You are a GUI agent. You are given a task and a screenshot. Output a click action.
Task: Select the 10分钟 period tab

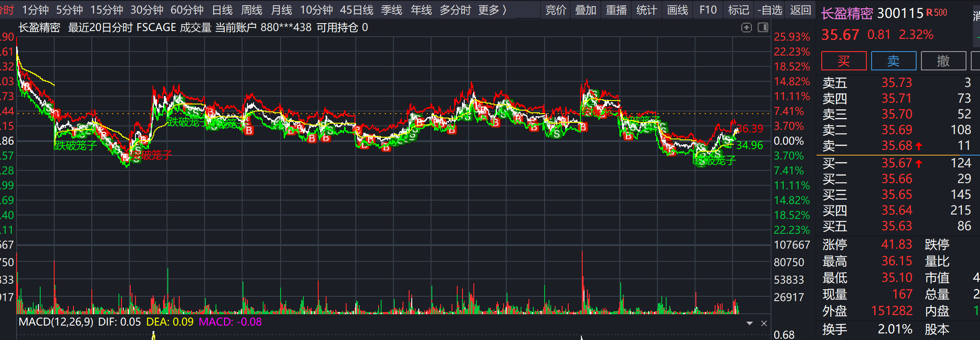click(316, 10)
